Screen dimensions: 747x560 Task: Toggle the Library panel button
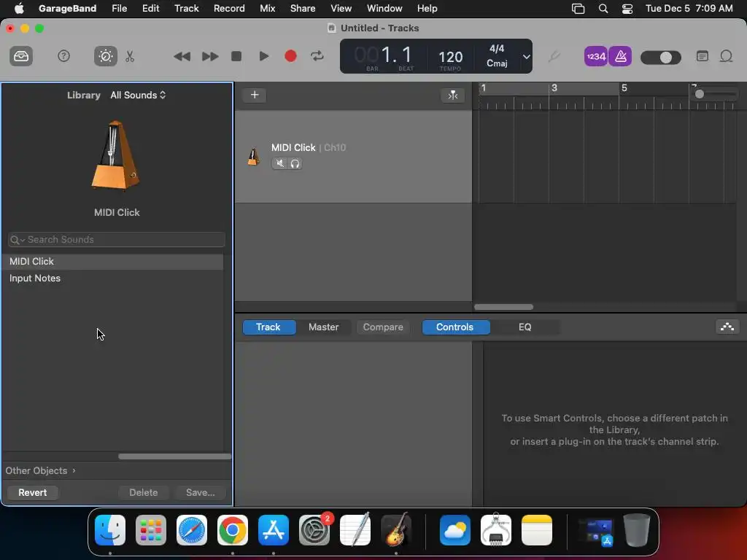21,56
